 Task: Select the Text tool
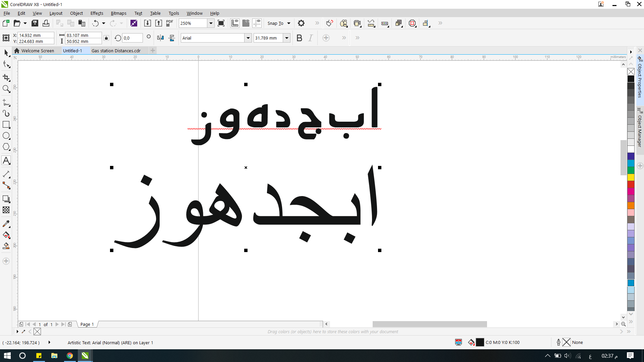pos(6,161)
